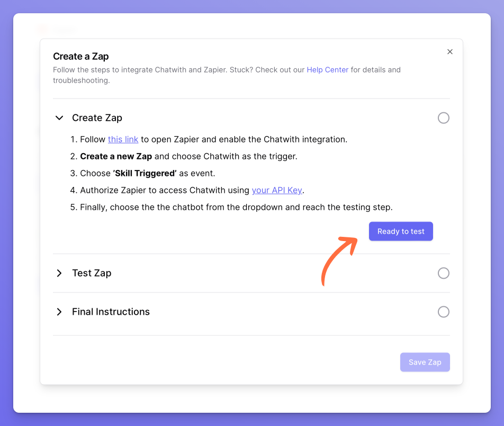Mark the Create Zap step circle
Viewport: 504px width, 426px height.
pyautogui.click(x=444, y=118)
